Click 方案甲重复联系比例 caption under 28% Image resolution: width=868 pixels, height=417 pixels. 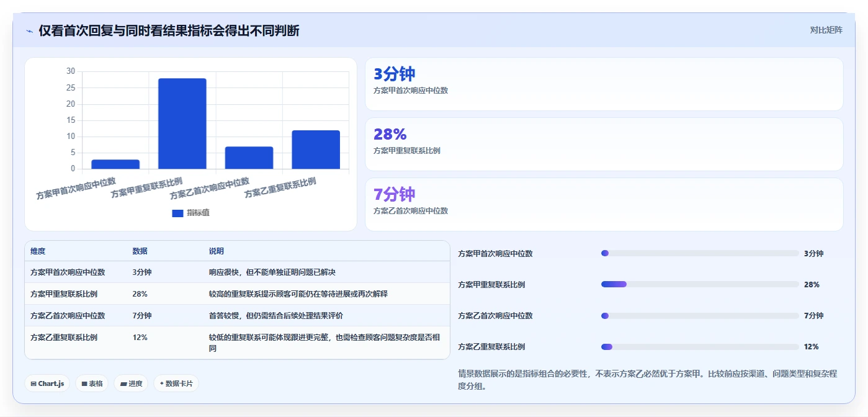[x=407, y=150]
